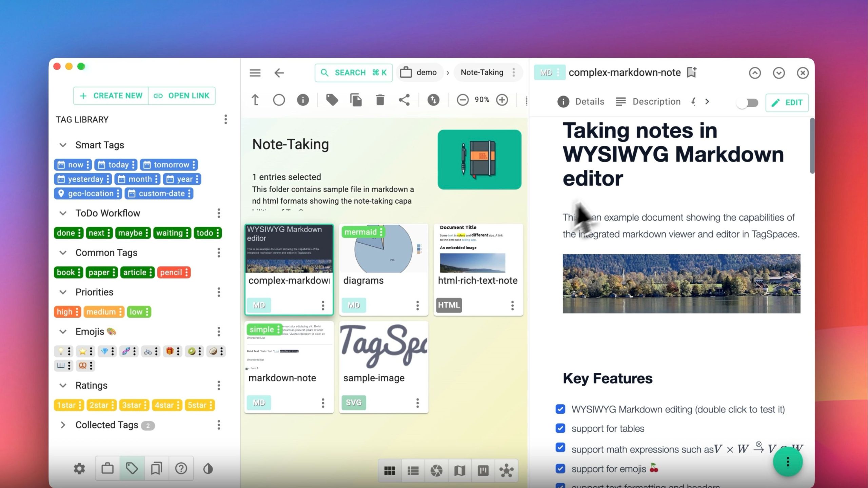Image resolution: width=868 pixels, height=488 pixels.
Task: Zoom in with the plus circle icon
Action: tap(502, 100)
